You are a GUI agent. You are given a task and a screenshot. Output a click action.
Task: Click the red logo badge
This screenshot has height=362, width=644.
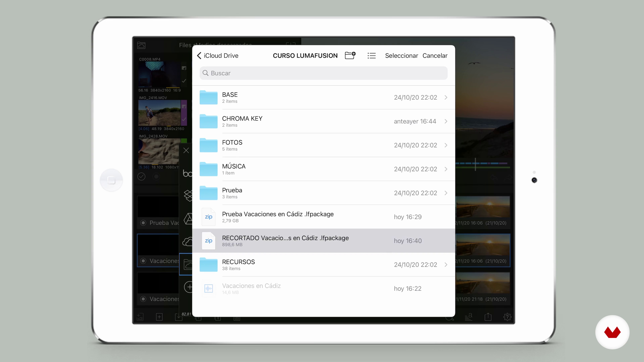(x=612, y=332)
